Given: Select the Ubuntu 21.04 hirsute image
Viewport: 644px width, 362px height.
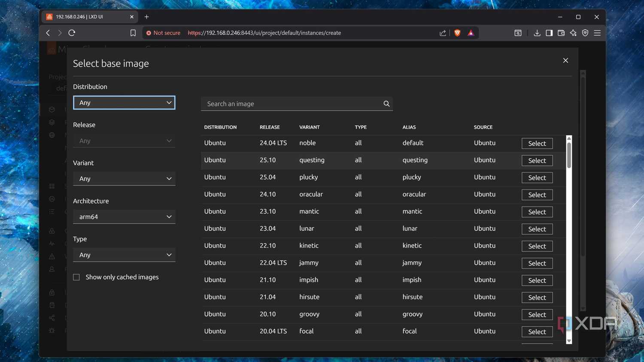Looking at the screenshot, I should [537, 298].
